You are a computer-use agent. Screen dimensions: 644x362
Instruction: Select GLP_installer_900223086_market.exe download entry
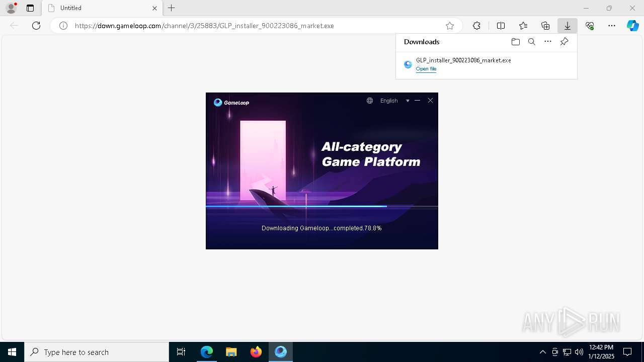point(487,64)
